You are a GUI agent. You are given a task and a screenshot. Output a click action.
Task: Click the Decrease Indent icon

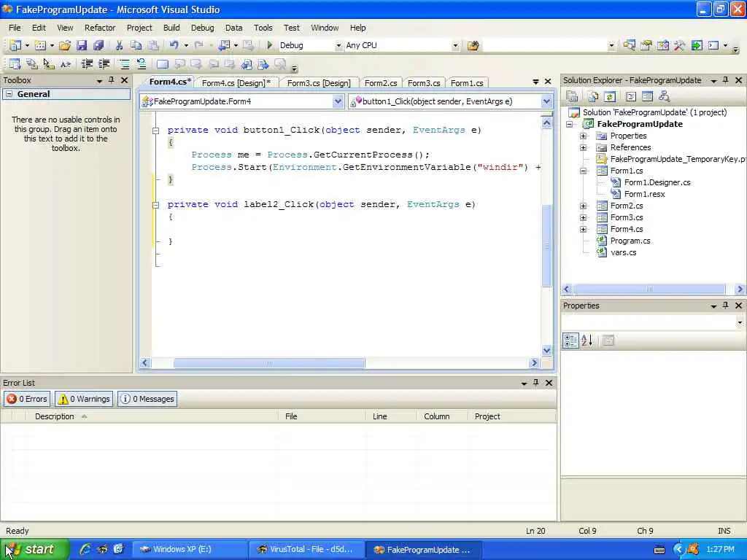pos(87,64)
